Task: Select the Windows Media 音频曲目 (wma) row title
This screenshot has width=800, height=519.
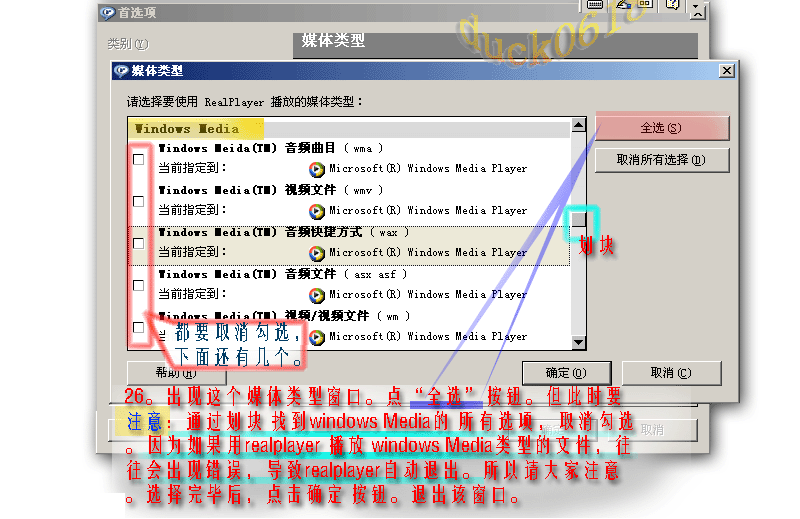Action: point(270,149)
